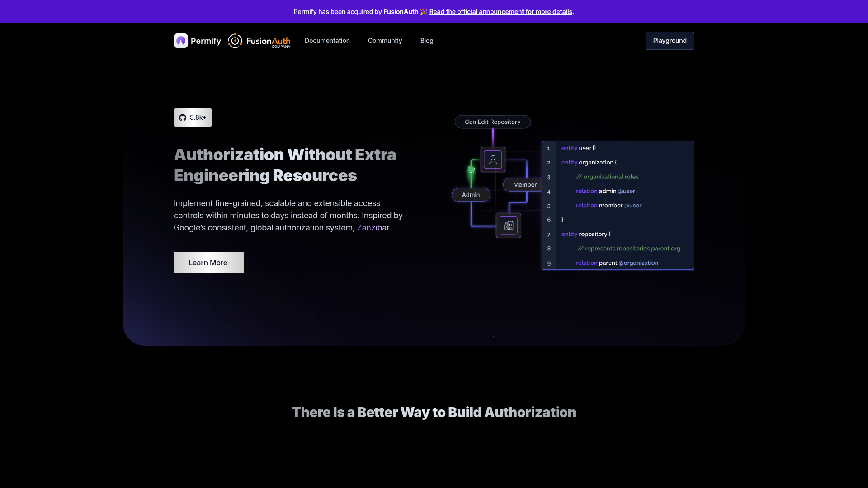Image resolution: width=868 pixels, height=488 pixels.
Task: Open the Documentation page
Action: click(x=327, y=41)
